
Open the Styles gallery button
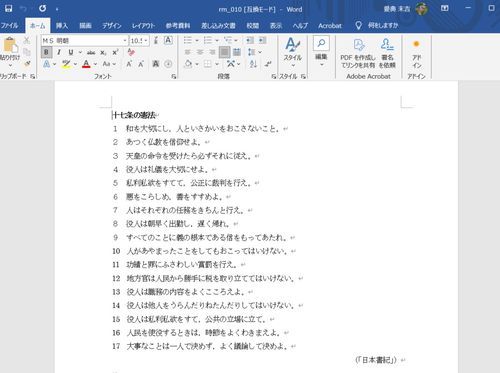[293, 51]
